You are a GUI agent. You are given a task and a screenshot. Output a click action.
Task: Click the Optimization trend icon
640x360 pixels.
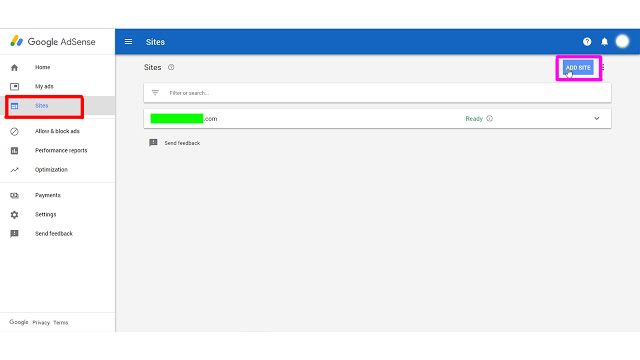coord(14,170)
